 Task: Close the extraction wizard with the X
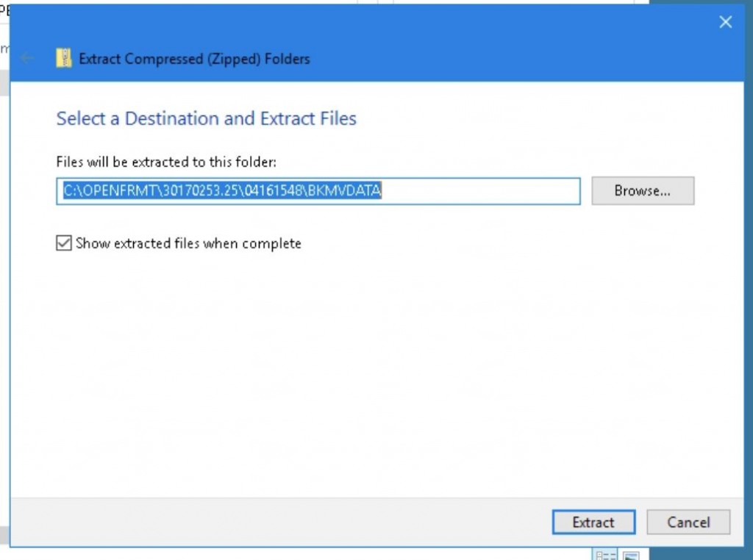tap(725, 23)
